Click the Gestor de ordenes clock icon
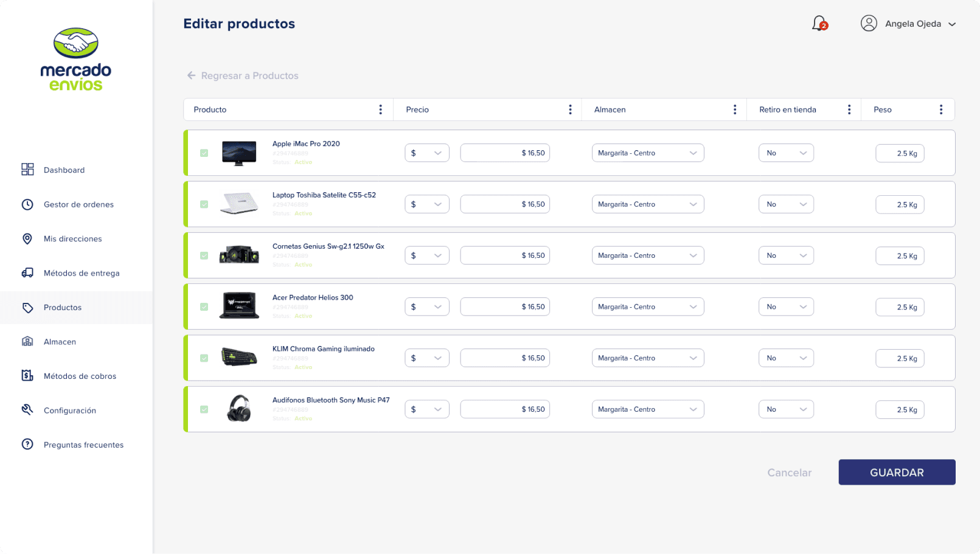The height and width of the screenshot is (554, 980). point(27,204)
